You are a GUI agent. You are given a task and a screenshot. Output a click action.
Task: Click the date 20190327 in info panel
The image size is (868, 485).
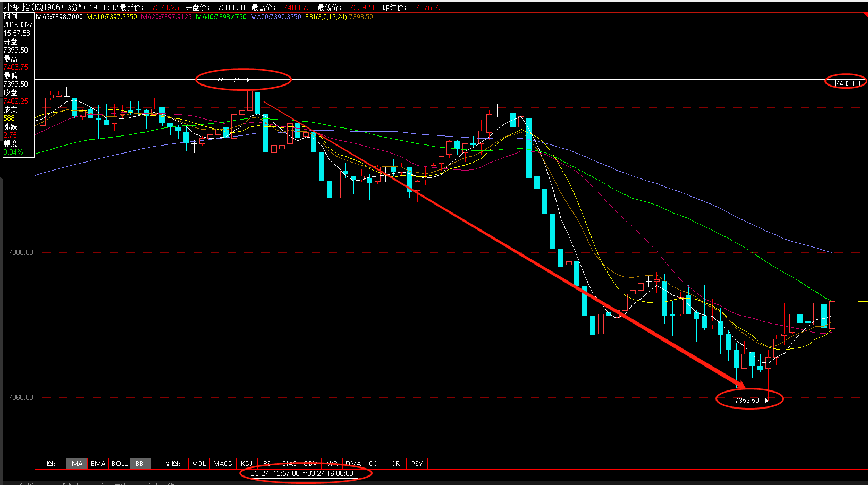[18, 24]
